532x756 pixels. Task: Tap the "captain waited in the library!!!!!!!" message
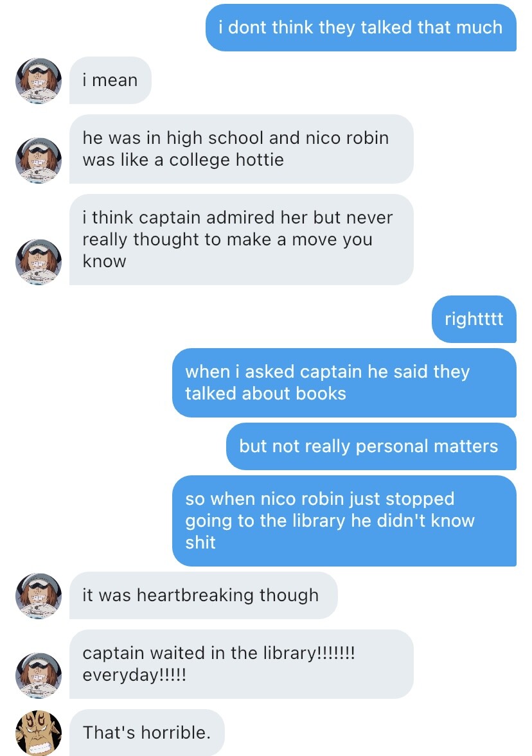tap(241, 664)
